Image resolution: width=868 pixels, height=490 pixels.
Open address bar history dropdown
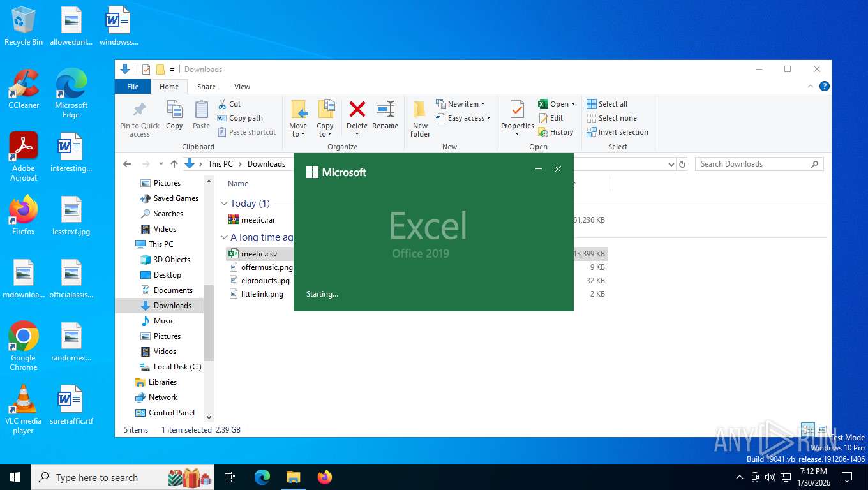click(x=671, y=164)
